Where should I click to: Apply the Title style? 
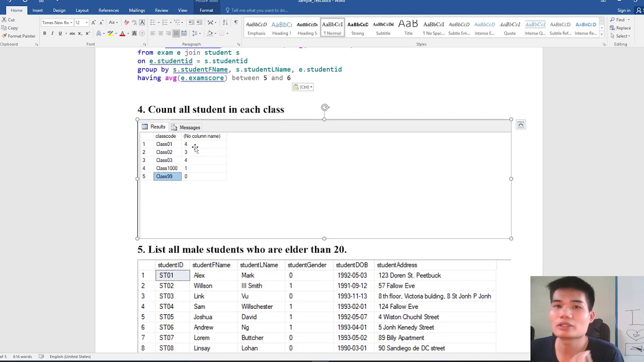409,28
